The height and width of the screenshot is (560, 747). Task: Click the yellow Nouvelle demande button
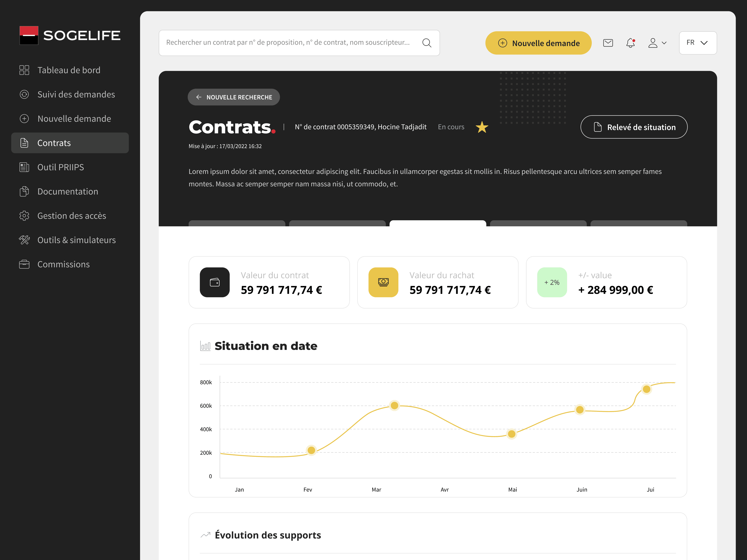(x=538, y=43)
